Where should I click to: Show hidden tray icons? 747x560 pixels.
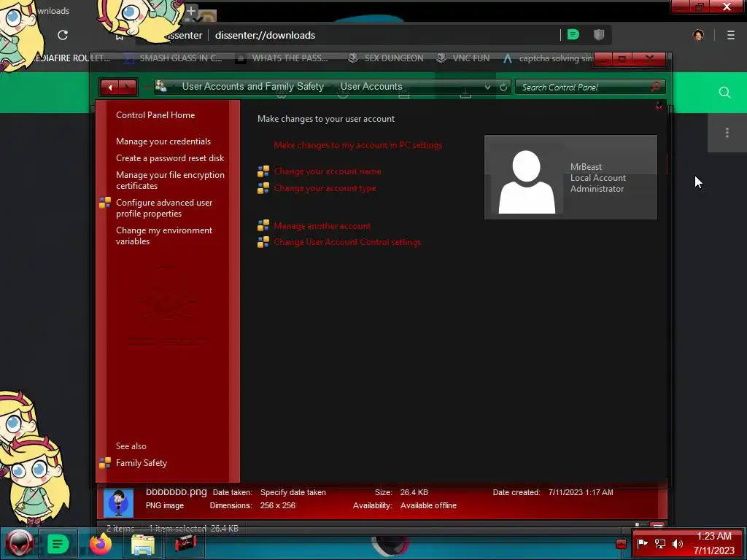click(x=621, y=544)
